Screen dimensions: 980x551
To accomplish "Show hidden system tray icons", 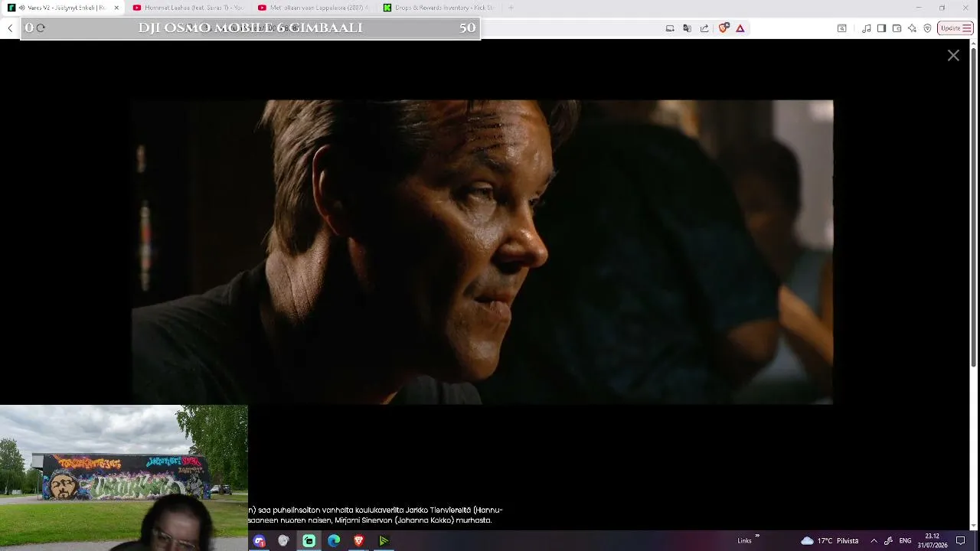I will click(x=874, y=541).
